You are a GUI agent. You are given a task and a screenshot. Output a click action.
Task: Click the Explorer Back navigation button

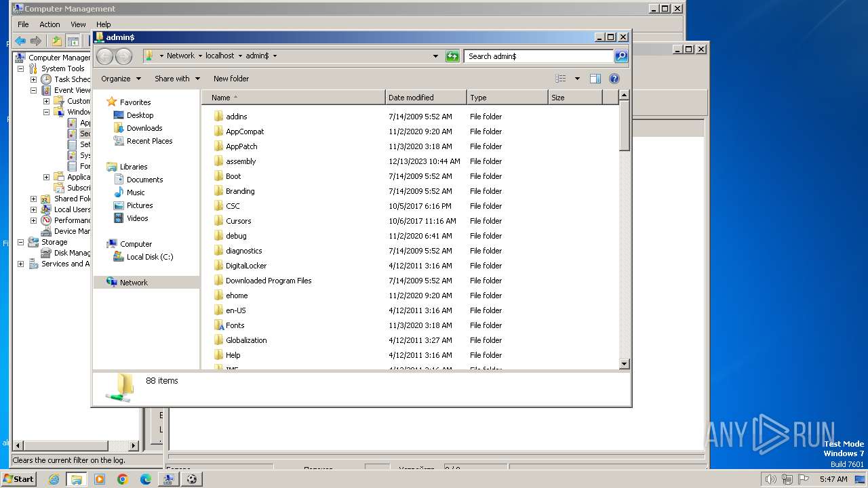click(104, 56)
